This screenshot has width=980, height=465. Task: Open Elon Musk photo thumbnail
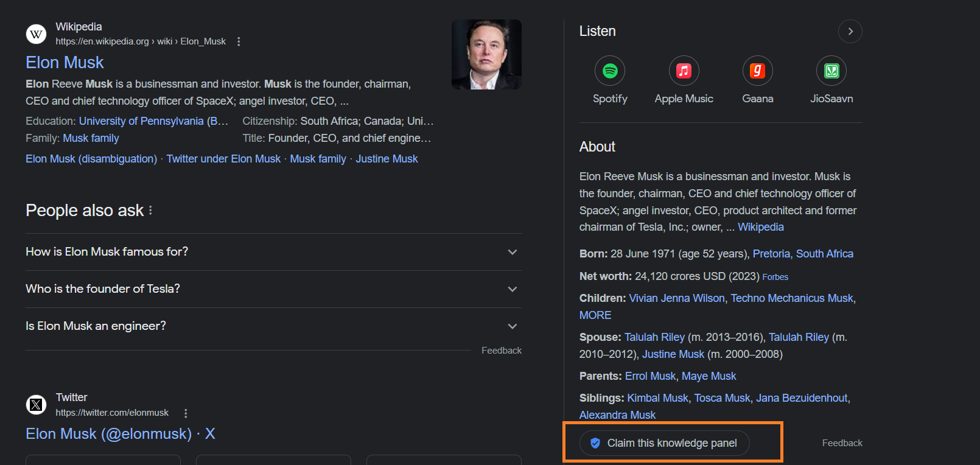tap(486, 55)
